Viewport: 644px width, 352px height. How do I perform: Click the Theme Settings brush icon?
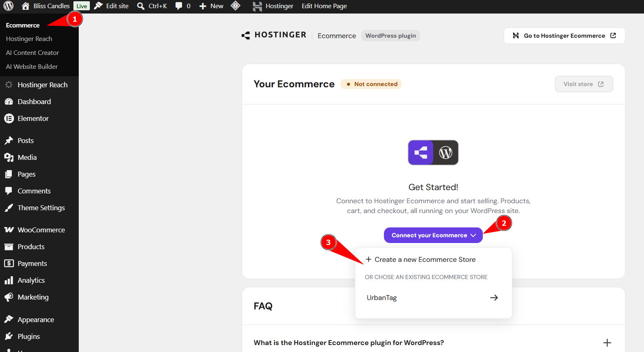pyautogui.click(x=9, y=208)
